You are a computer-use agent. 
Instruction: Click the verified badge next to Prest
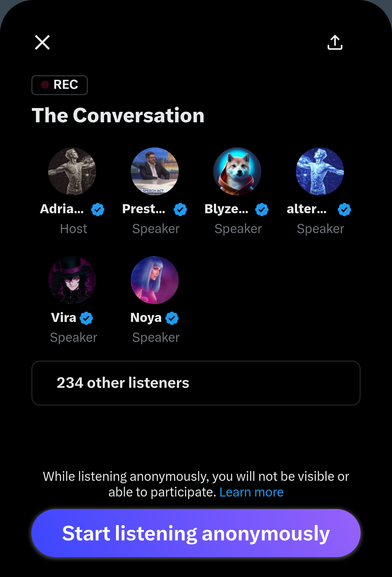click(180, 209)
